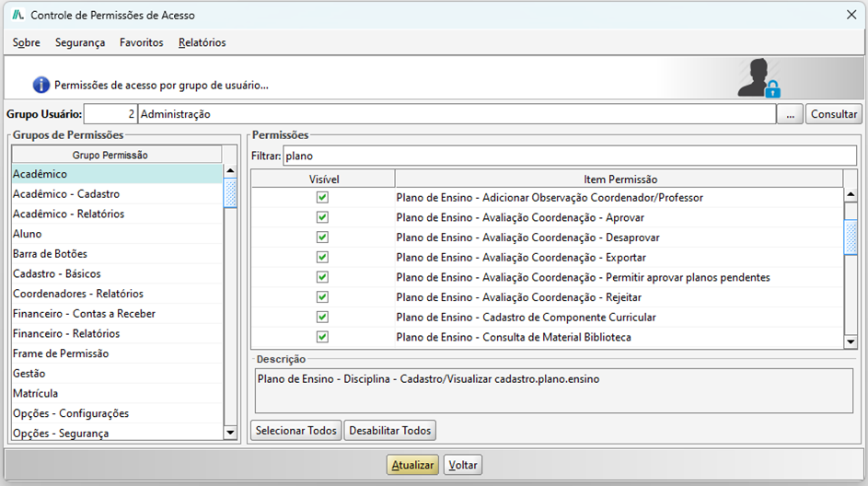Click the user padlock icon

click(759, 78)
